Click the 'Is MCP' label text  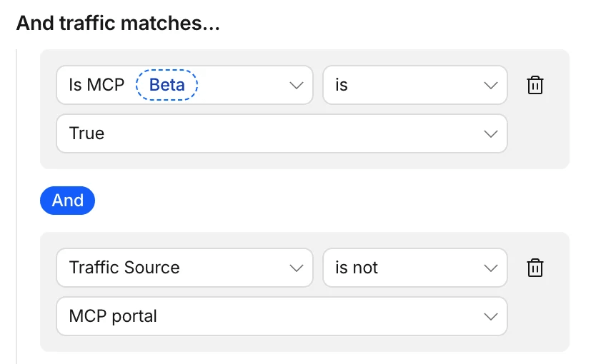(x=96, y=85)
